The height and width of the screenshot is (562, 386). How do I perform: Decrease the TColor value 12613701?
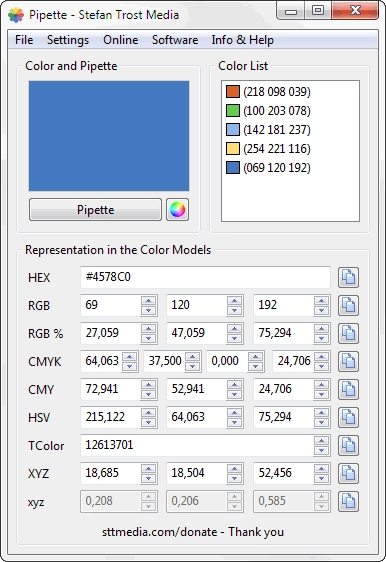click(x=321, y=450)
